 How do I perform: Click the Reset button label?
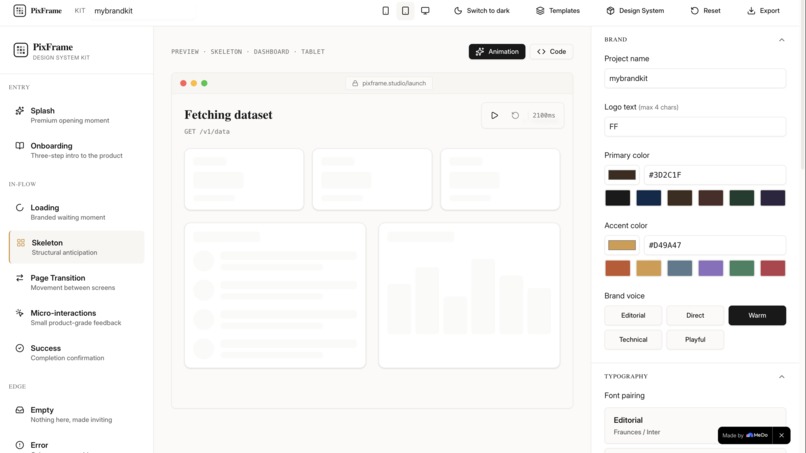tap(711, 11)
